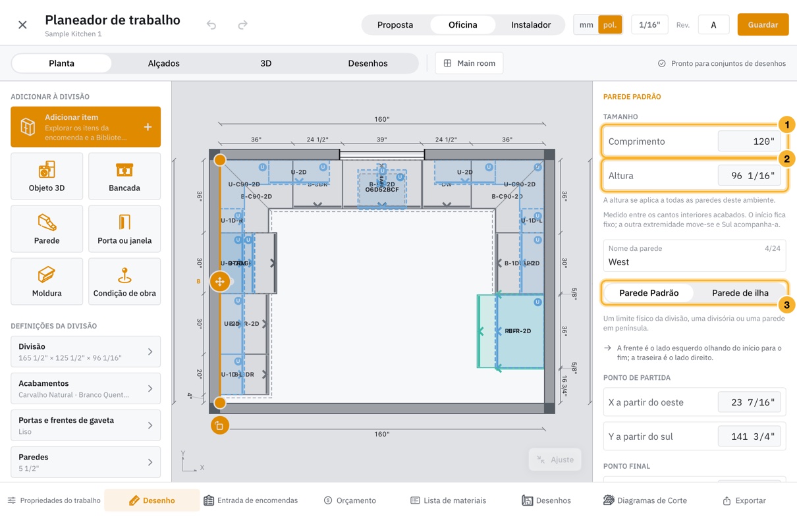Add a 3D object (Objeto 3D)
The width and height of the screenshot is (797, 532).
pos(47,176)
